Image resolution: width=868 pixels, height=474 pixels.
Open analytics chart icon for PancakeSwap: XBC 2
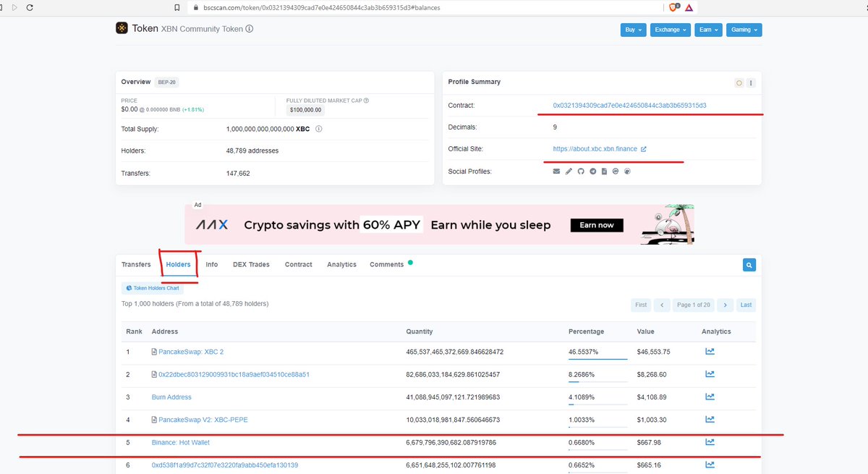click(710, 352)
